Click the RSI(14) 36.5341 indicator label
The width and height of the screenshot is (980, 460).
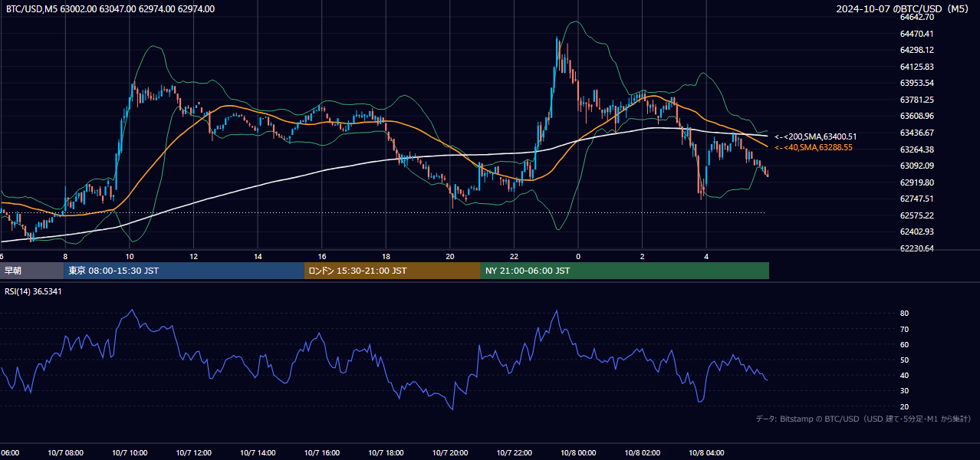coord(34,291)
